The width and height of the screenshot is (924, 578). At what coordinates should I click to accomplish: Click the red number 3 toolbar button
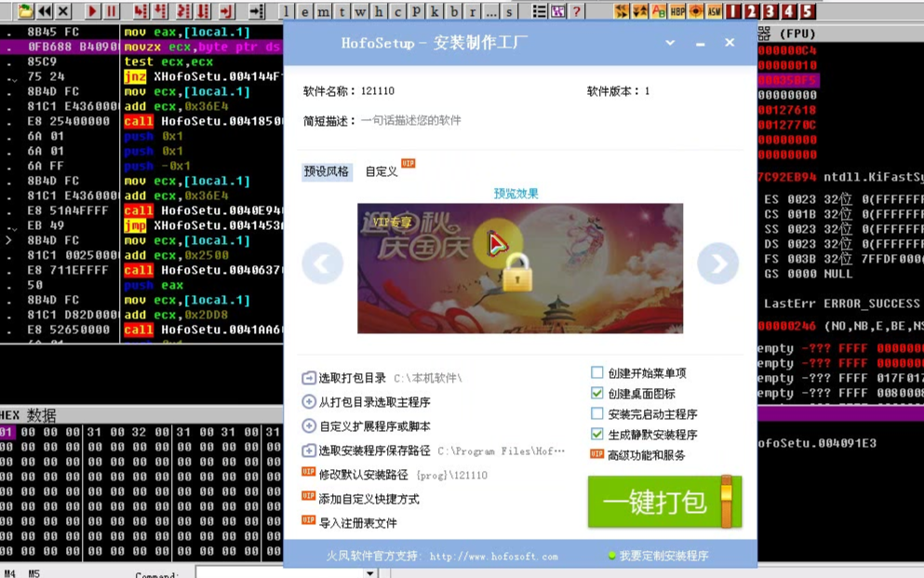tap(770, 10)
